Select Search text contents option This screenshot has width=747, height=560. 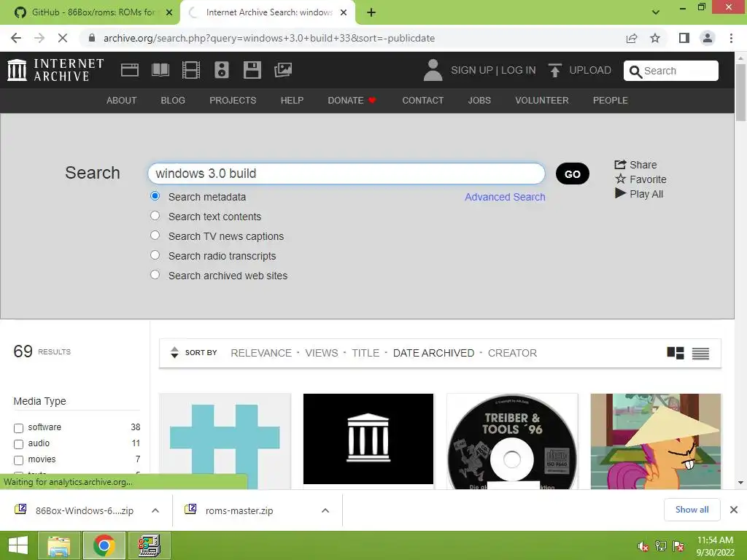(155, 216)
